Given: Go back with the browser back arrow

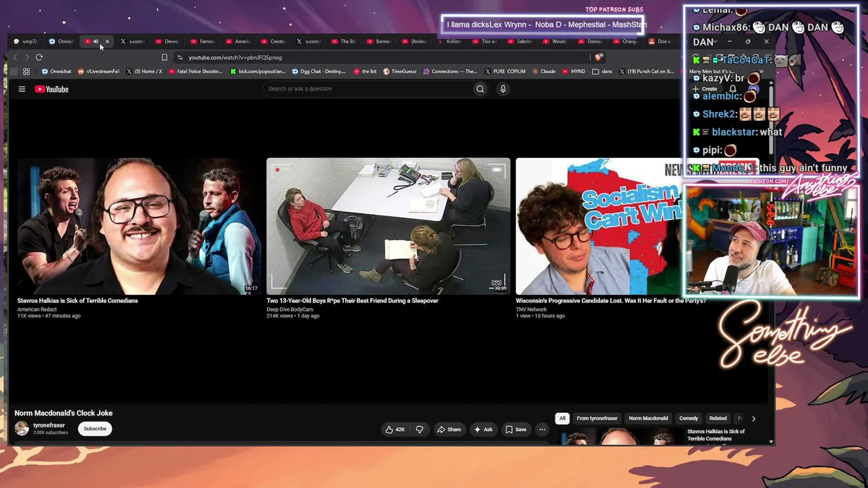Looking at the screenshot, I should tap(16, 58).
